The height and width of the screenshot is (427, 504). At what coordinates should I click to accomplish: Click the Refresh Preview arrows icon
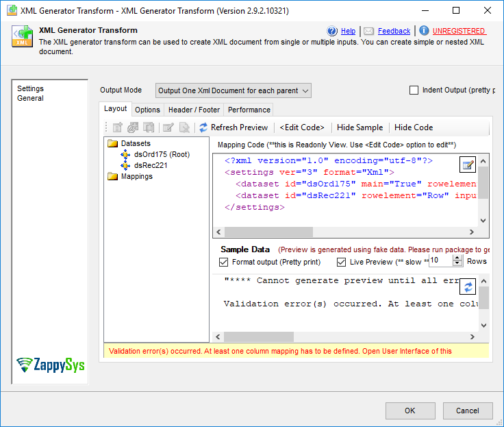203,127
